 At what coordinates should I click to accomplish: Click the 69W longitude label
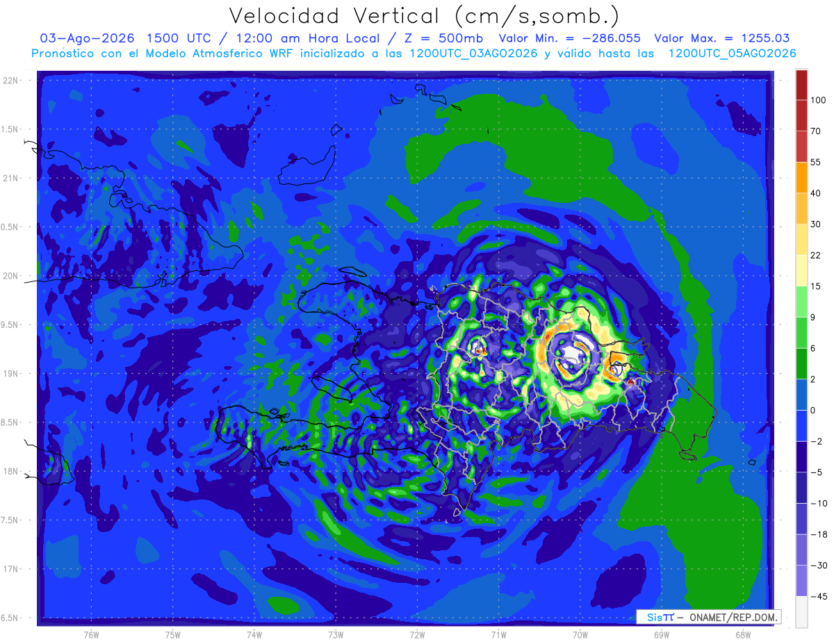662,635
